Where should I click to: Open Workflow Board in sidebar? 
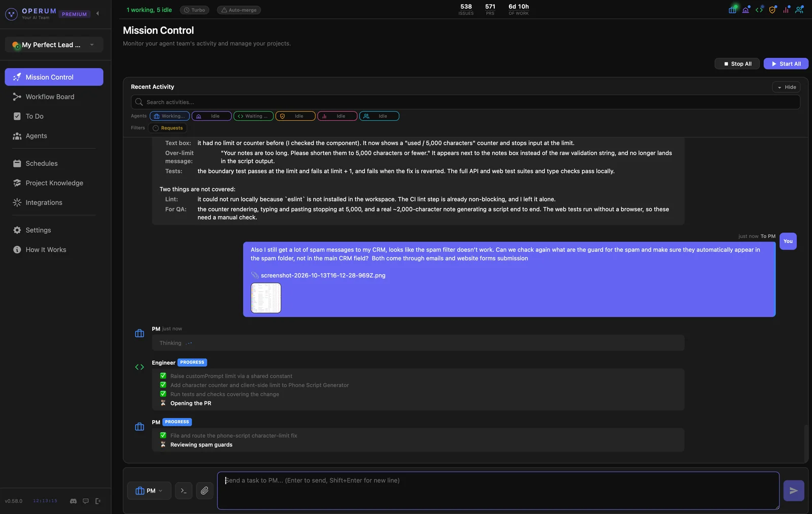(x=54, y=97)
